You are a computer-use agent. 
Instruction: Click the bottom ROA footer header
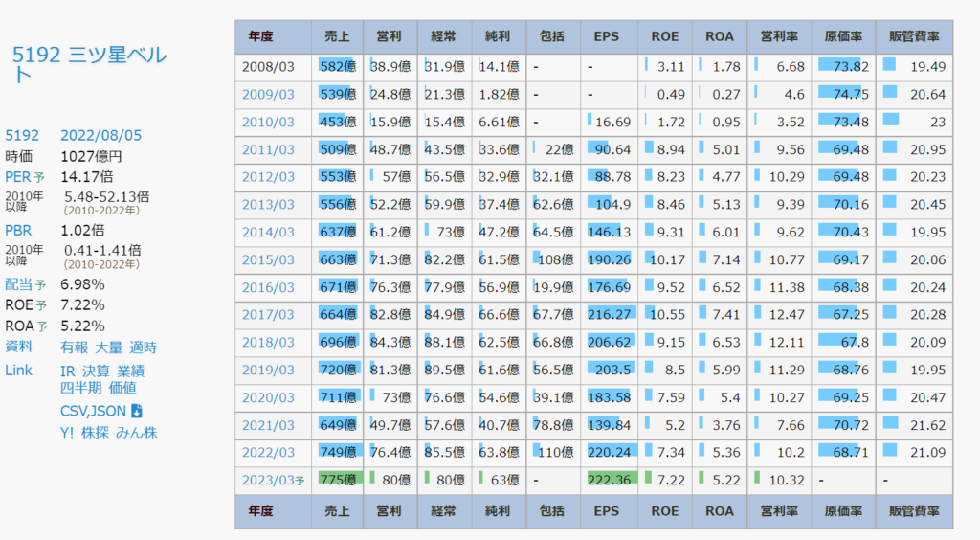coord(720,511)
